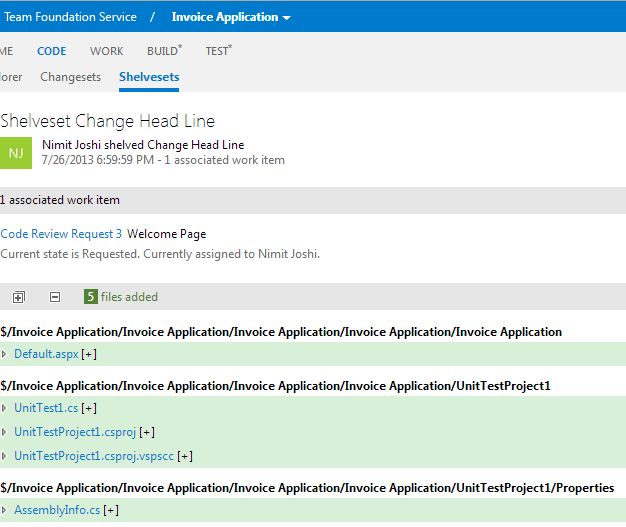Expand the UnitTest1.cs file diff
This screenshot has height=527, width=626.
tap(6, 408)
